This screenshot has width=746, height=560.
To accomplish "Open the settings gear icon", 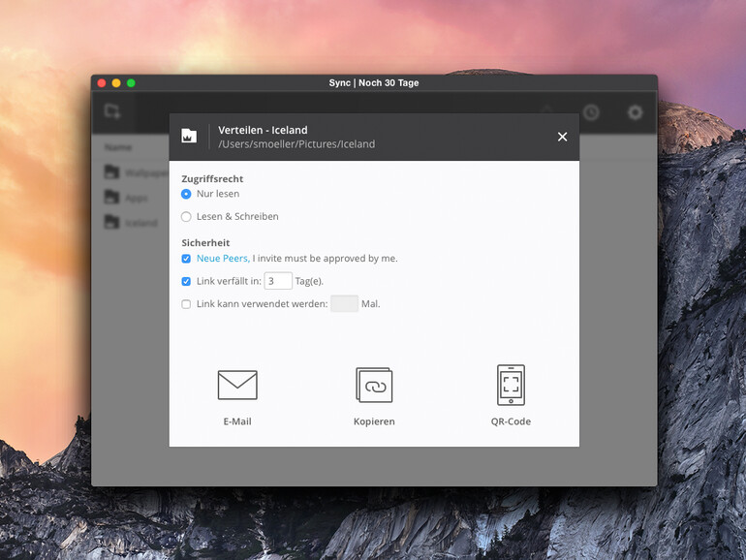I will [635, 112].
